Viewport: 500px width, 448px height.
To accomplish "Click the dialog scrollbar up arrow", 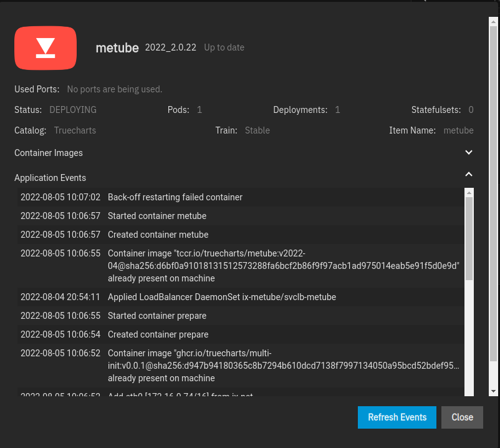I will coord(493,22).
